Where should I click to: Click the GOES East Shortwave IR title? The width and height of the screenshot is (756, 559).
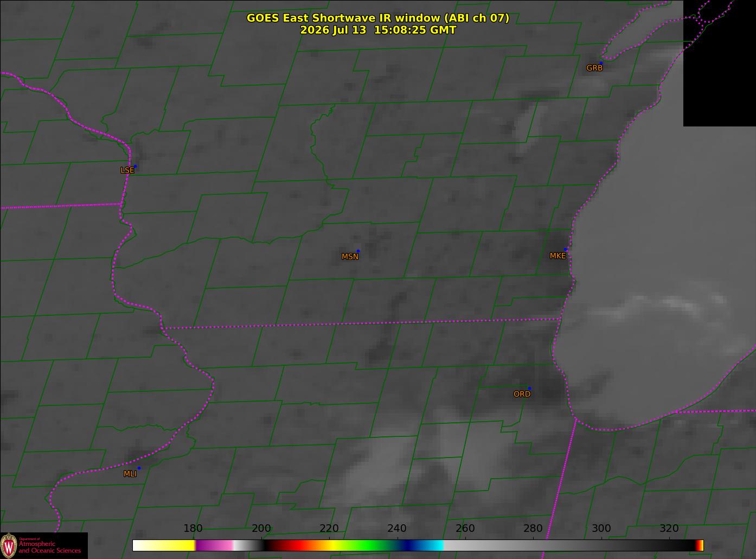coord(378,18)
